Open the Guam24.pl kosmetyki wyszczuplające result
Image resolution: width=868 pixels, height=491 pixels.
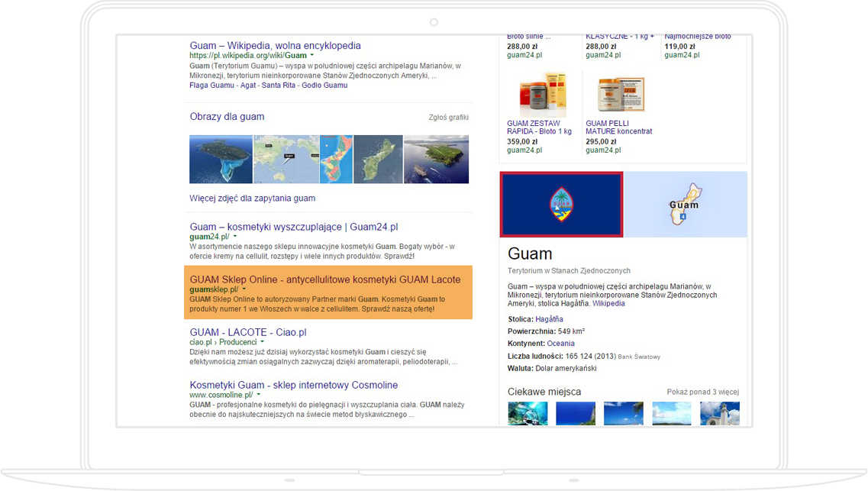pos(293,227)
